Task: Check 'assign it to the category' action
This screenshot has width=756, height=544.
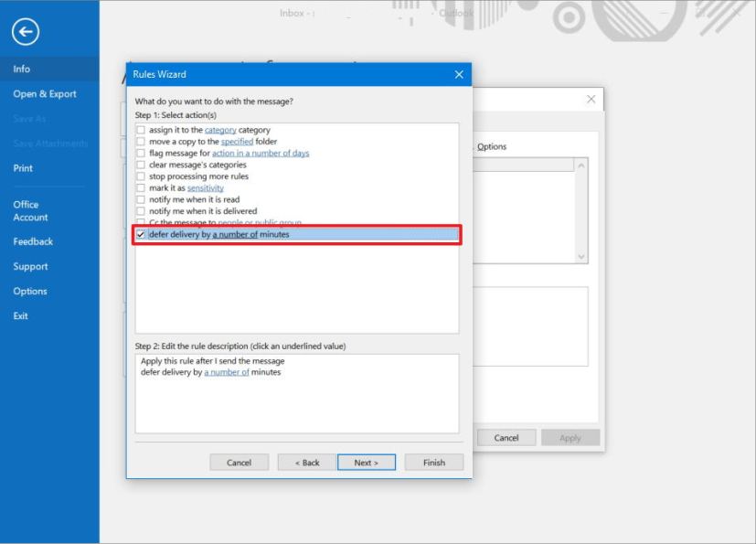Action: 140,130
